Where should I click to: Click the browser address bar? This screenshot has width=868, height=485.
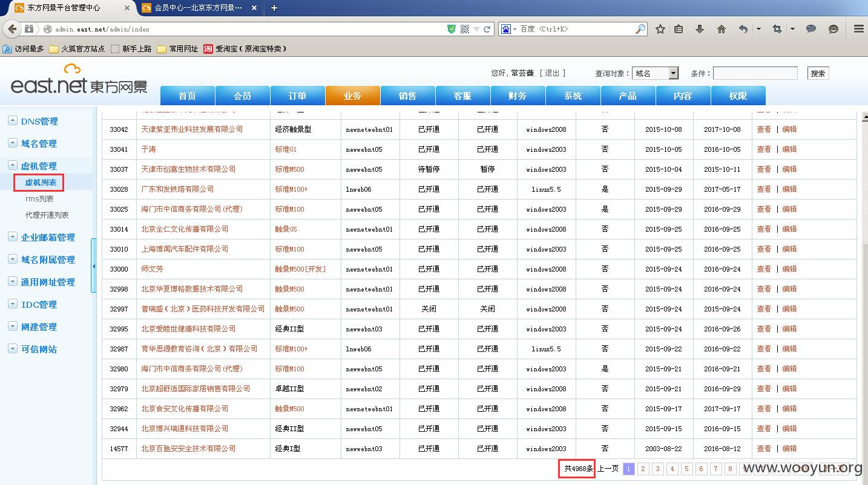click(x=248, y=29)
